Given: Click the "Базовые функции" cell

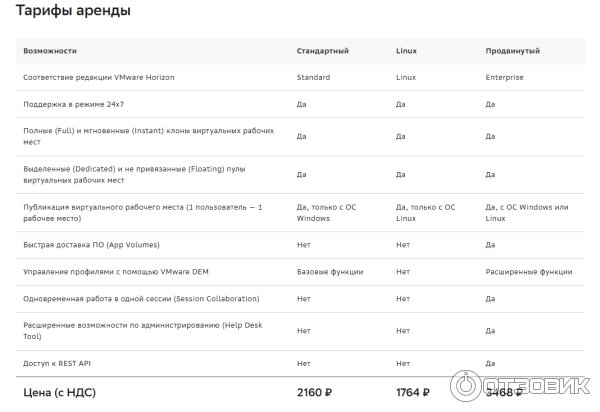Looking at the screenshot, I should point(330,271).
